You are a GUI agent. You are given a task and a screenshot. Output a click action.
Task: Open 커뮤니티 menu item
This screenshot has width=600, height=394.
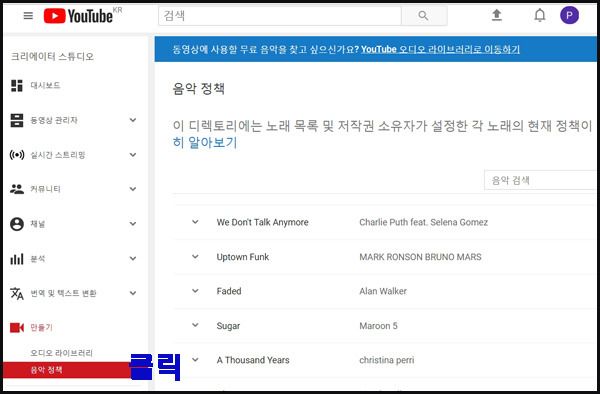(45, 189)
